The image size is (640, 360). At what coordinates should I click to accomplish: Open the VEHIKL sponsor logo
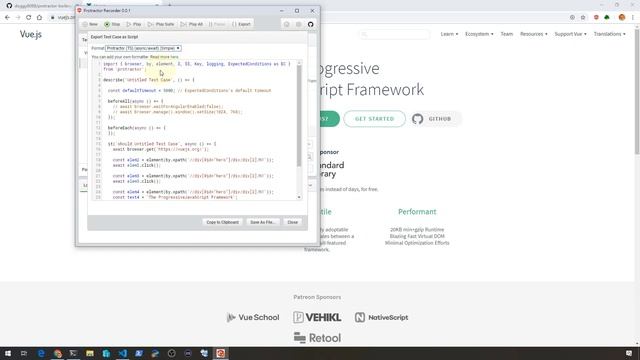(317, 317)
